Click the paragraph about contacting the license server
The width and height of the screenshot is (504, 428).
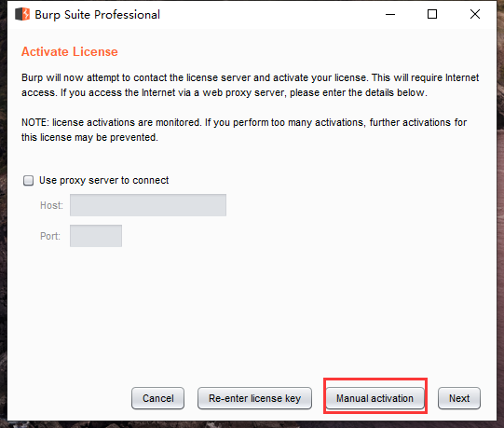click(x=250, y=85)
